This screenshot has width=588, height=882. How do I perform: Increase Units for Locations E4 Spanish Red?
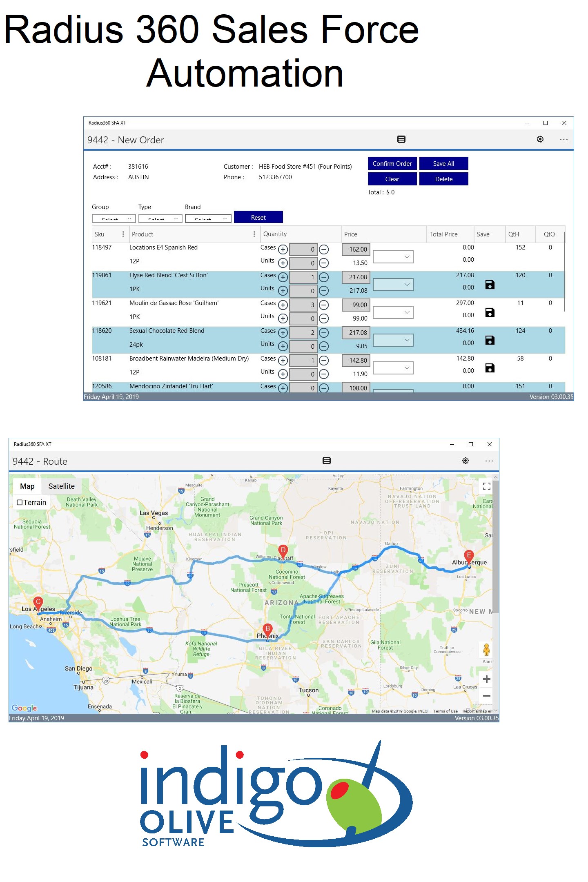tap(283, 263)
